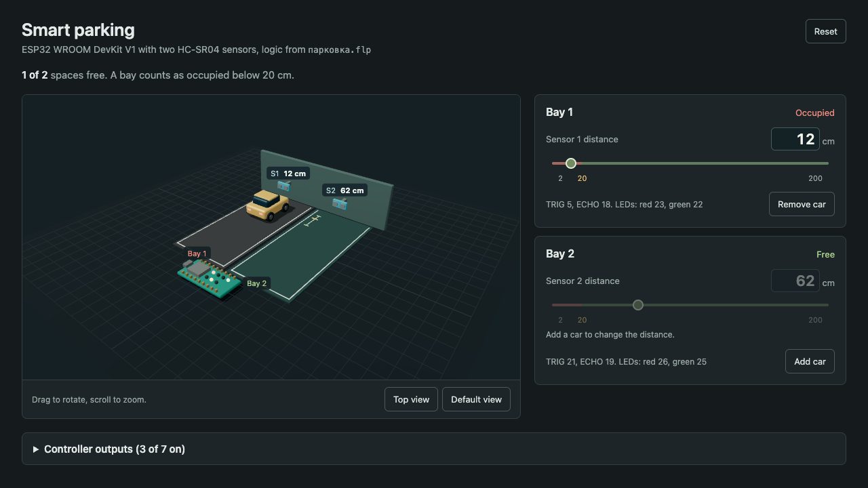Restore the Default view
This screenshot has width=868, height=488.
click(x=476, y=399)
